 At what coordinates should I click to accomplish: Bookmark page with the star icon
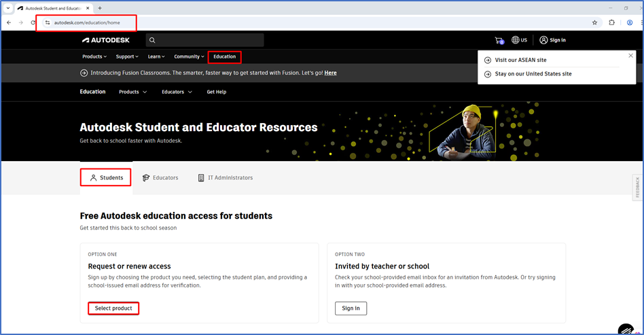(594, 22)
